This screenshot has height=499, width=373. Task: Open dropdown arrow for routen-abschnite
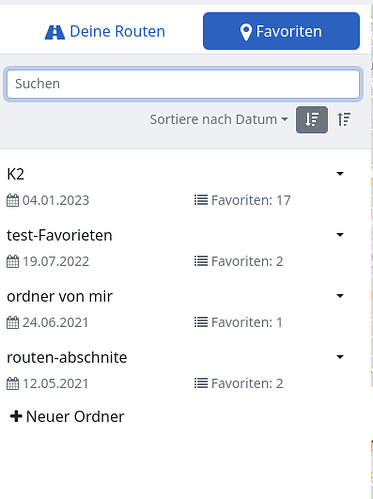[x=340, y=357]
